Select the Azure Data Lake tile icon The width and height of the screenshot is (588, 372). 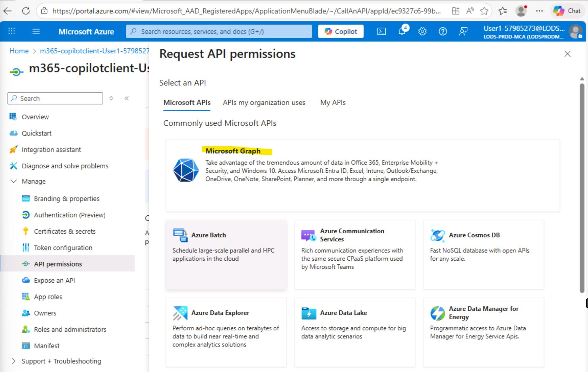[x=309, y=313]
